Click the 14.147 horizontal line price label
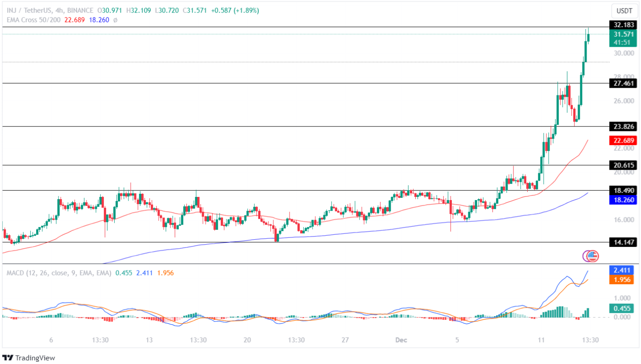This screenshot has width=641, height=364. point(623,242)
